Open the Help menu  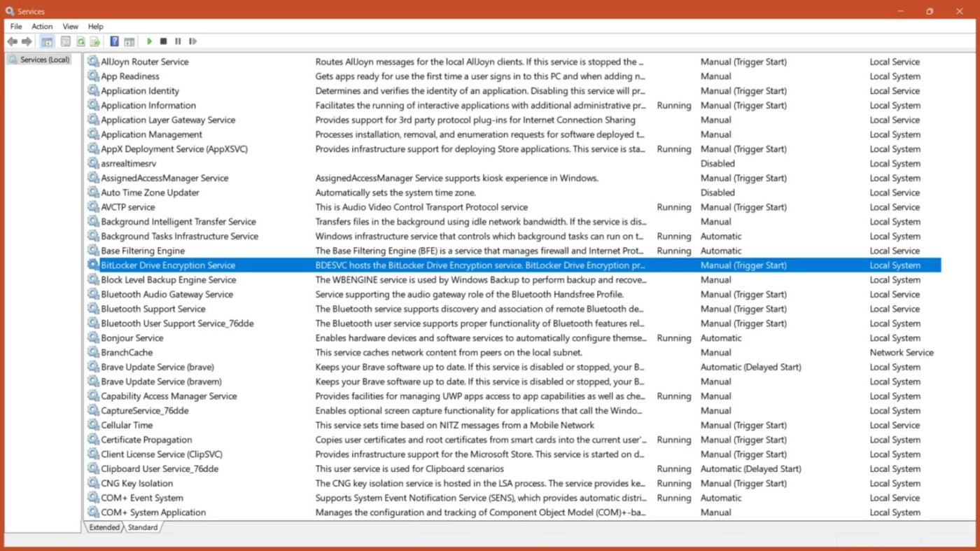pos(96,27)
